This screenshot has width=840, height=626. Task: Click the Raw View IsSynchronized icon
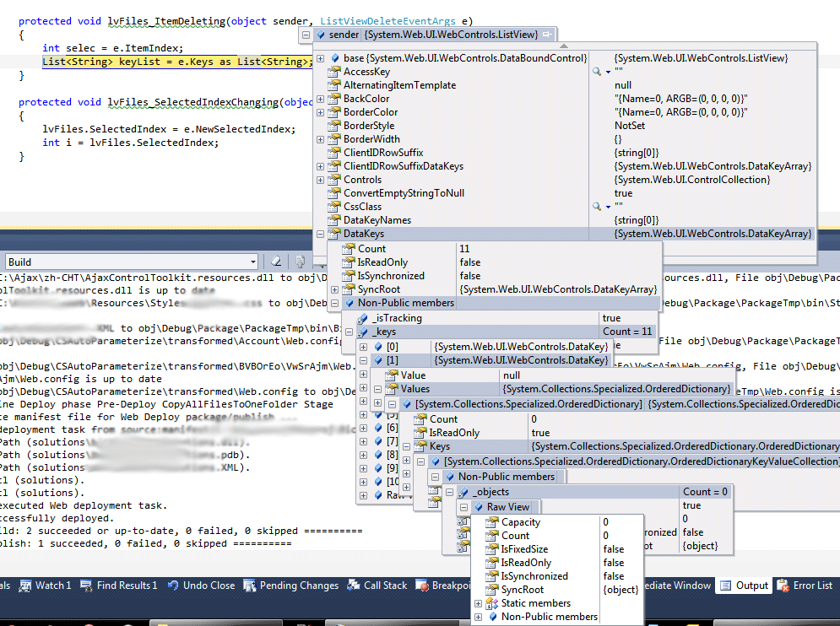point(492,575)
